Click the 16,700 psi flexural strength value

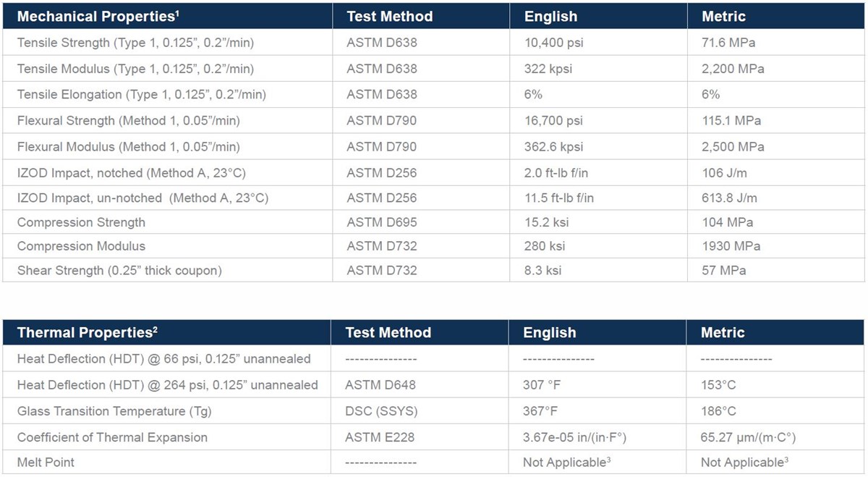coord(554,121)
